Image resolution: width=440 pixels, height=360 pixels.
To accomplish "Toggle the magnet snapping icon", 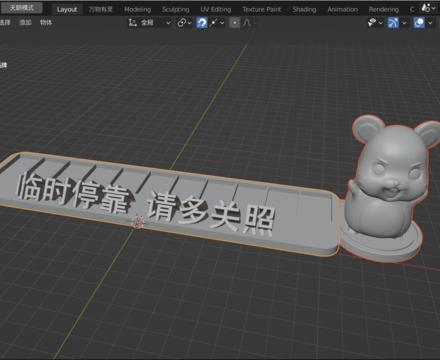I will pyautogui.click(x=201, y=23).
